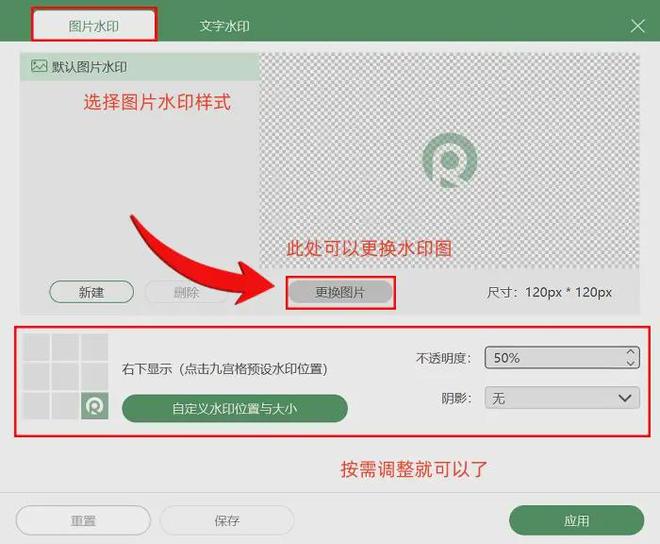Viewport: 660px width, 544px height.
Task: Expand the 阴影 dropdown
Action: 561,398
